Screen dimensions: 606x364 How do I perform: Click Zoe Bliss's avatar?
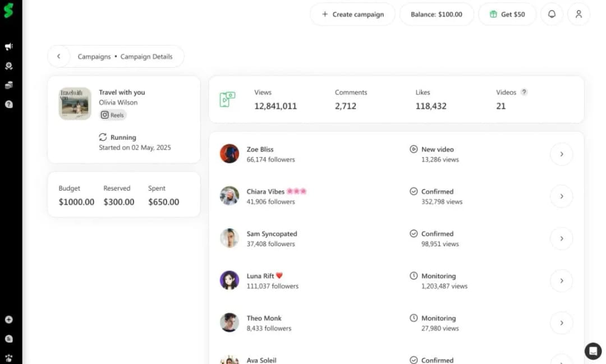(229, 154)
